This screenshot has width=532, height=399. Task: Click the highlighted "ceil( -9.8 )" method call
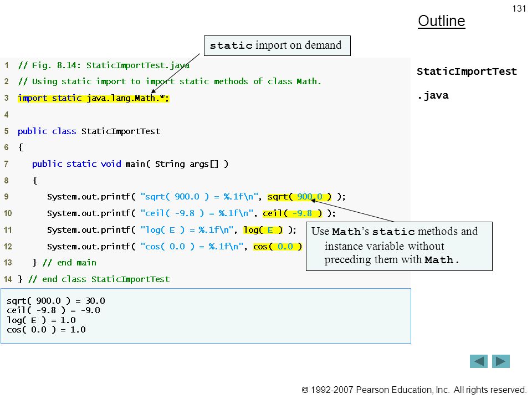292,213
